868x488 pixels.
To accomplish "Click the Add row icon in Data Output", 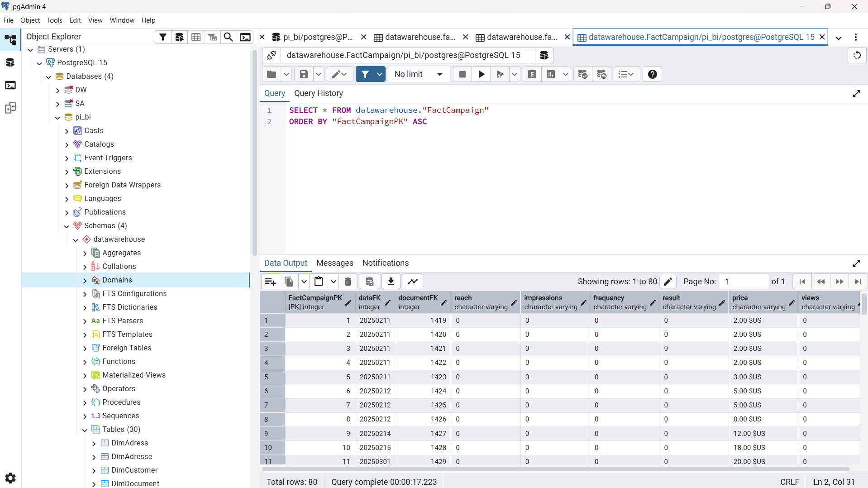I will point(270,282).
